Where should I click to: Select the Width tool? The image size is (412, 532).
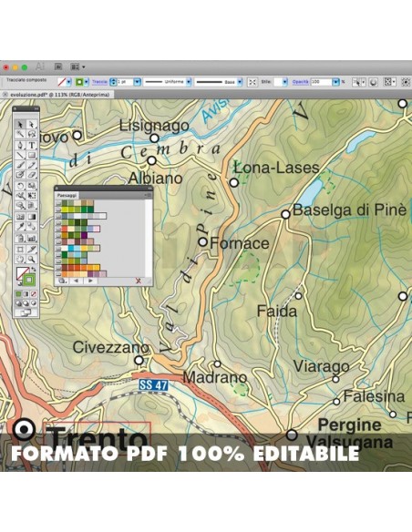pos(20,196)
